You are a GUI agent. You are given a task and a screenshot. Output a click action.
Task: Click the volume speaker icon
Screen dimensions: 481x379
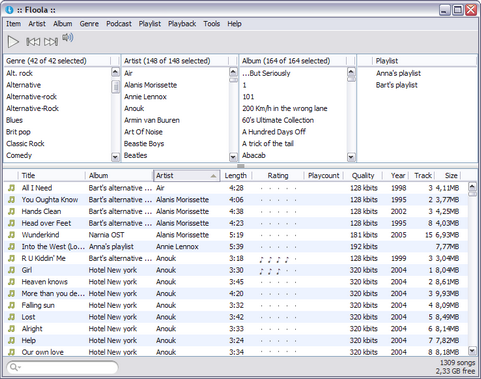pos(68,37)
